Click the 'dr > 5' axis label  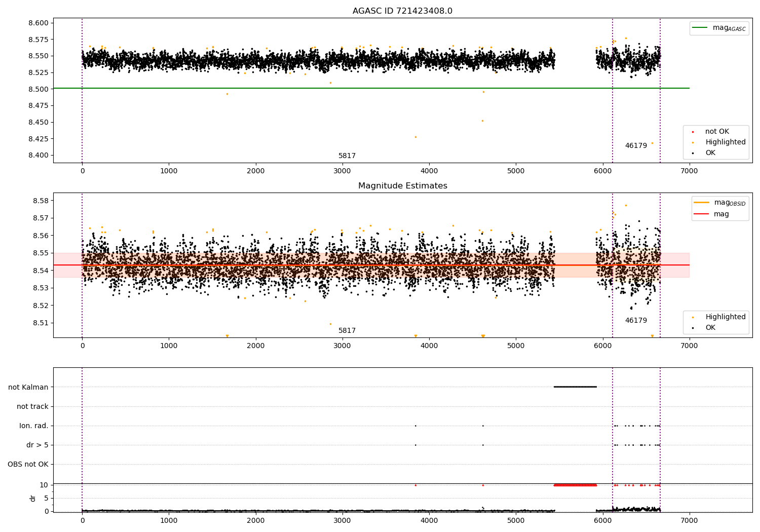tap(37, 445)
